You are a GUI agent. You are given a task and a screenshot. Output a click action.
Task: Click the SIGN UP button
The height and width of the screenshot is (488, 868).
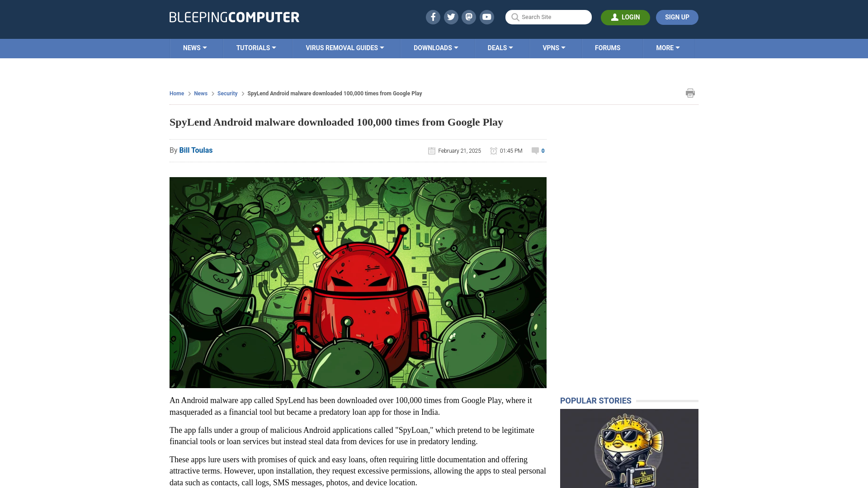(x=677, y=17)
